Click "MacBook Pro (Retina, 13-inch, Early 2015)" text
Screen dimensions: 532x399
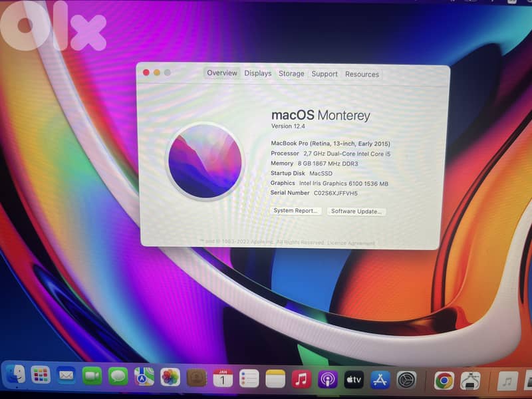point(331,144)
